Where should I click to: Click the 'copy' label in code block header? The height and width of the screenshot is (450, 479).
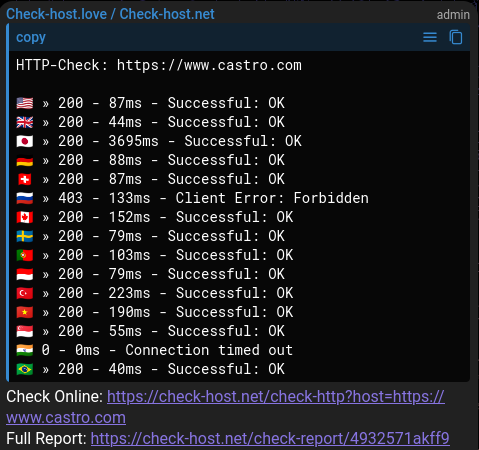(31, 37)
